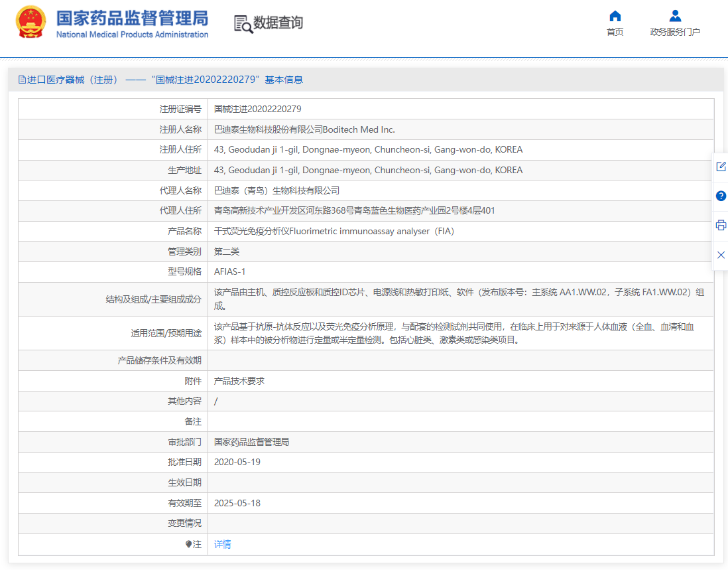The height and width of the screenshot is (570, 728).
Task: Click the 有效期至 label
Action: (185, 503)
